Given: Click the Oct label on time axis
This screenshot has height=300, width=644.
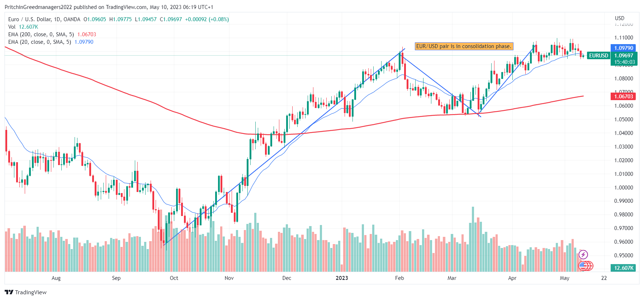Looking at the screenshot, I should [174, 278].
